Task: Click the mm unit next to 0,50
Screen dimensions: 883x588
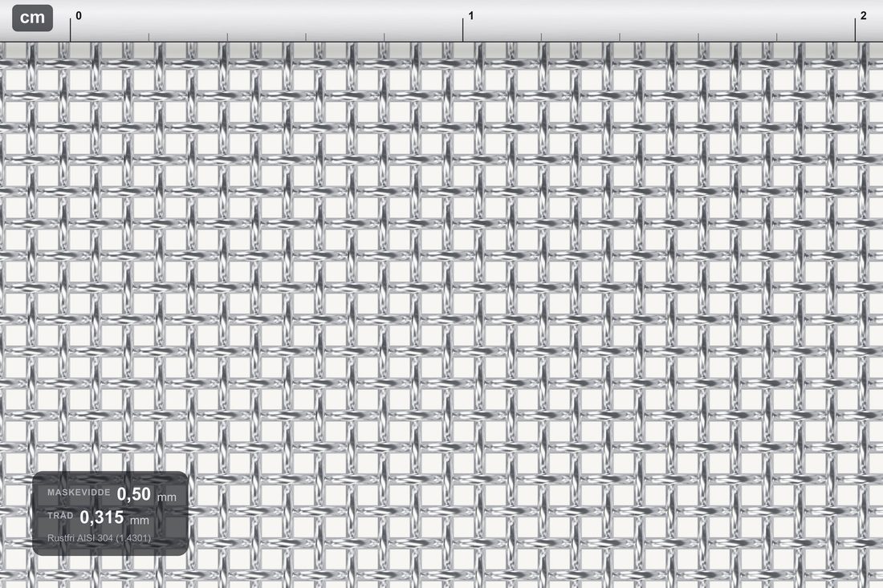Action: (x=167, y=497)
